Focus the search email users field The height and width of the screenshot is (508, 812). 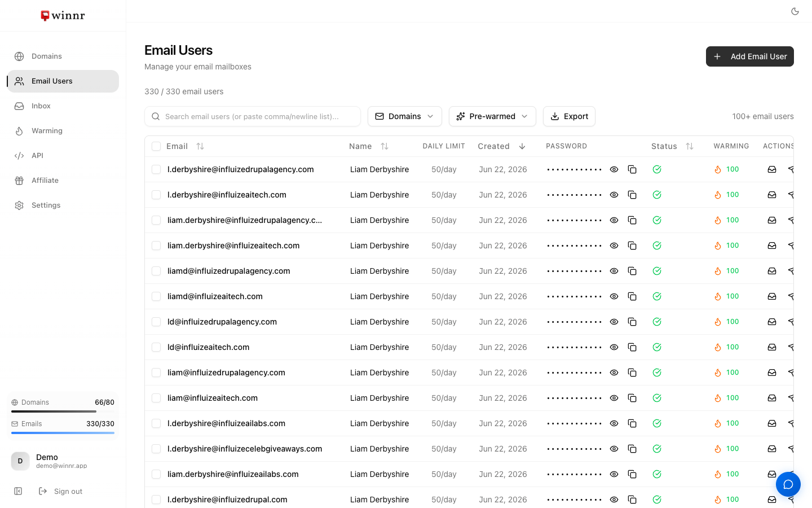[x=253, y=116]
